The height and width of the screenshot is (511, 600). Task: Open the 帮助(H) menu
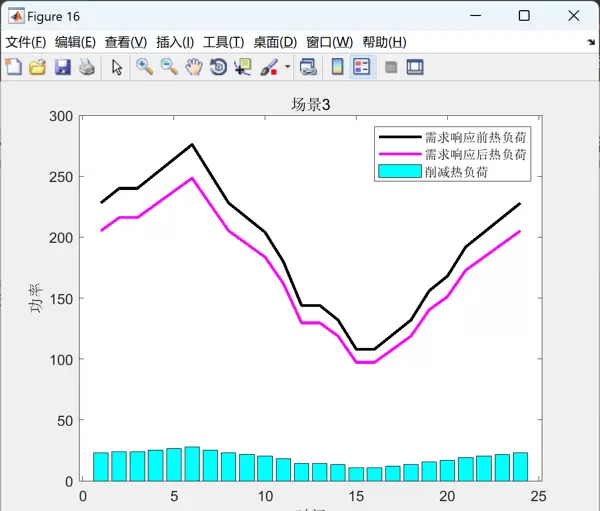click(x=384, y=42)
